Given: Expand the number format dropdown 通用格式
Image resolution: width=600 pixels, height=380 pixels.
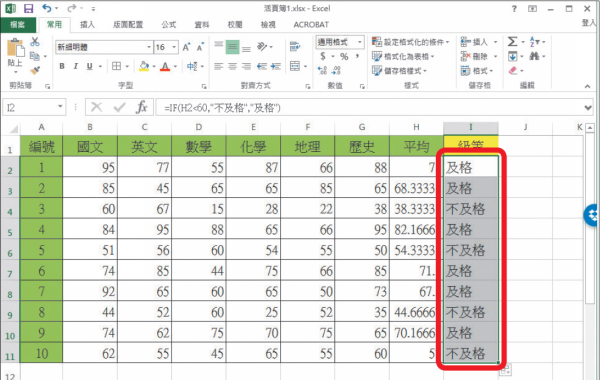Looking at the screenshot, I should [x=360, y=42].
